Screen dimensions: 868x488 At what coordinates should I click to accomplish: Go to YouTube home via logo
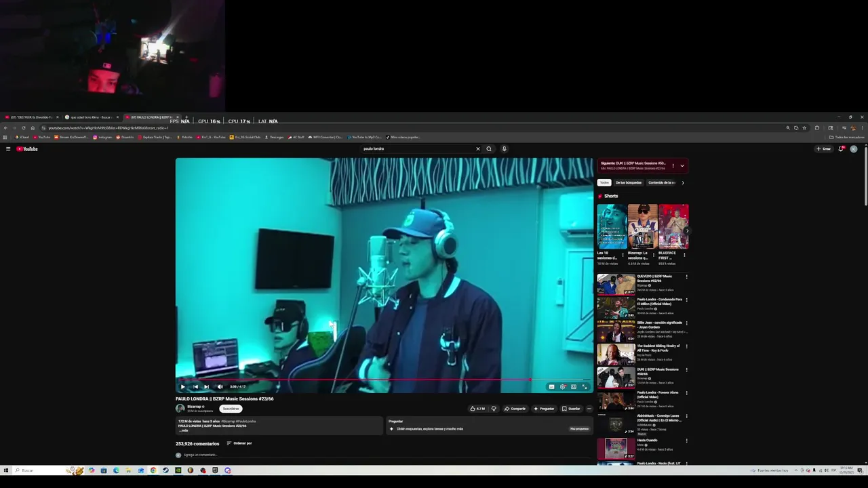click(28, 149)
